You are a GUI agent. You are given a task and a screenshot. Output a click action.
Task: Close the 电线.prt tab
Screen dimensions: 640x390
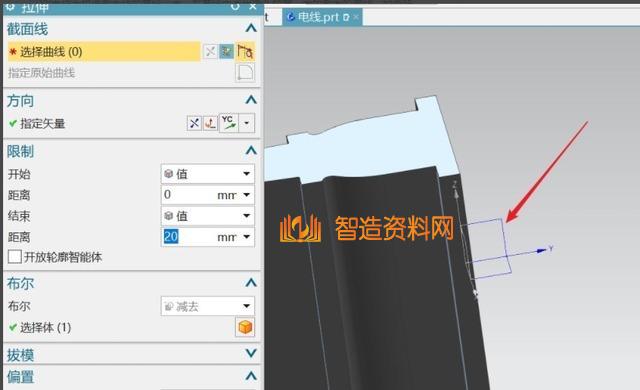[x=356, y=17]
